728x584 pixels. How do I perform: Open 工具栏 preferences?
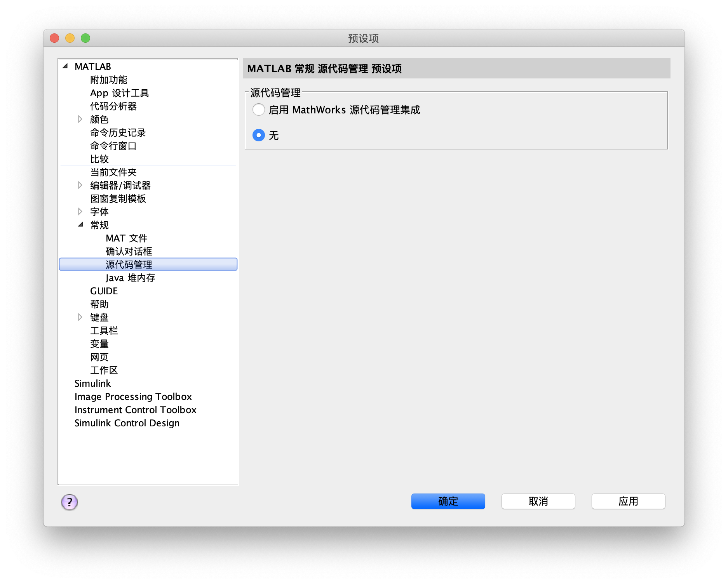(x=104, y=331)
